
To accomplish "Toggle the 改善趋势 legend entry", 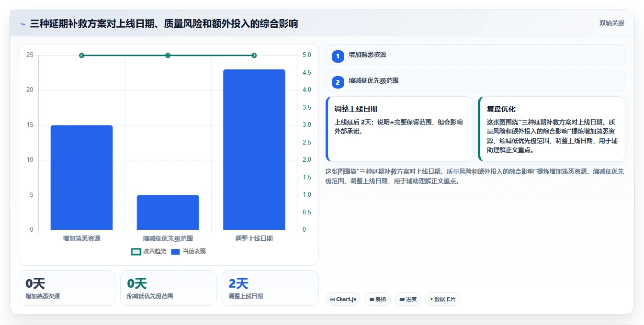I will point(149,251).
